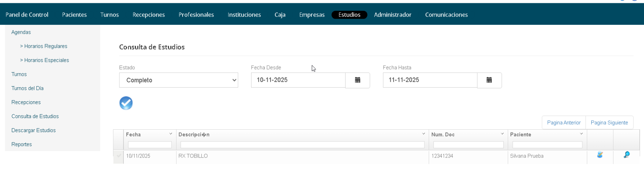Image resolution: width=644 pixels, height=191 pixels.
Task: Open the Estado dropdown showing Completo
Action: coord(178,80)
